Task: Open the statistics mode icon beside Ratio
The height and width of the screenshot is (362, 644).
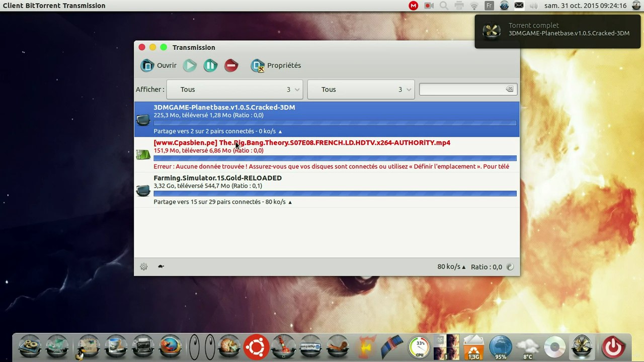Action: click(510, 267)
